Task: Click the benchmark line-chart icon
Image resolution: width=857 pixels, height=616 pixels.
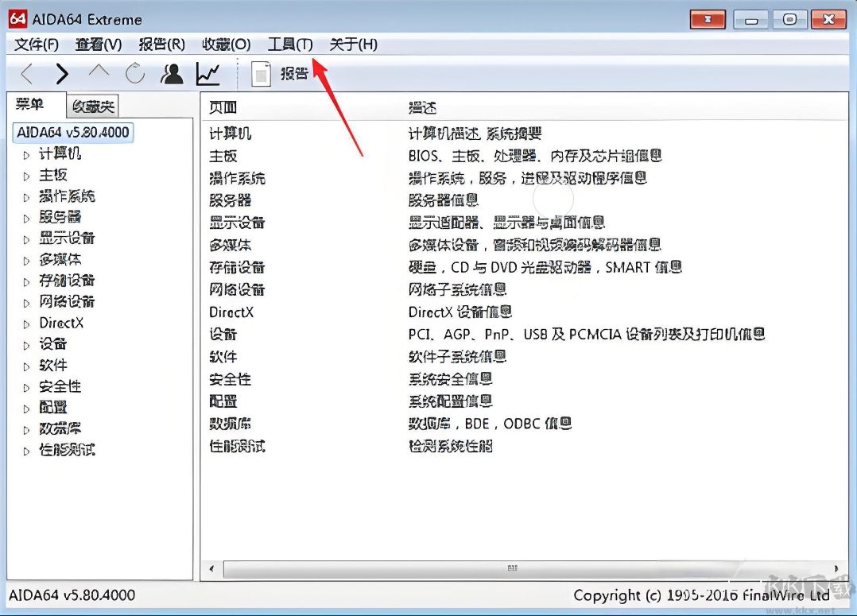Action: [x=207, y=73]
